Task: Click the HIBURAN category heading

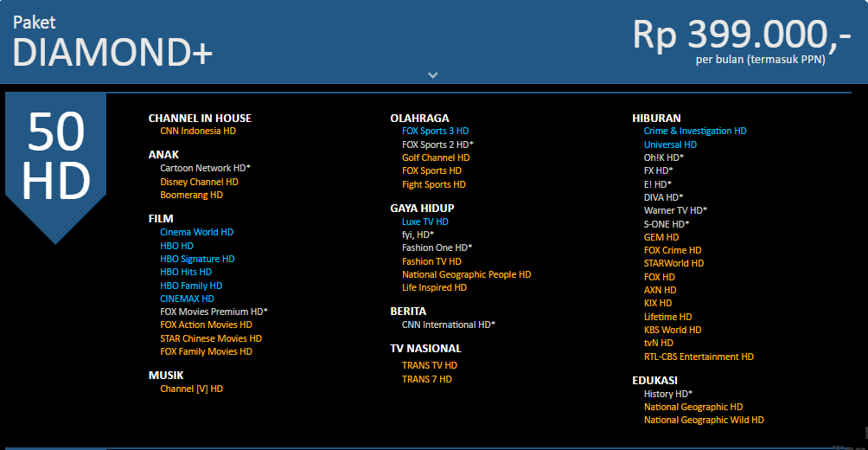Action: point(656,118)
